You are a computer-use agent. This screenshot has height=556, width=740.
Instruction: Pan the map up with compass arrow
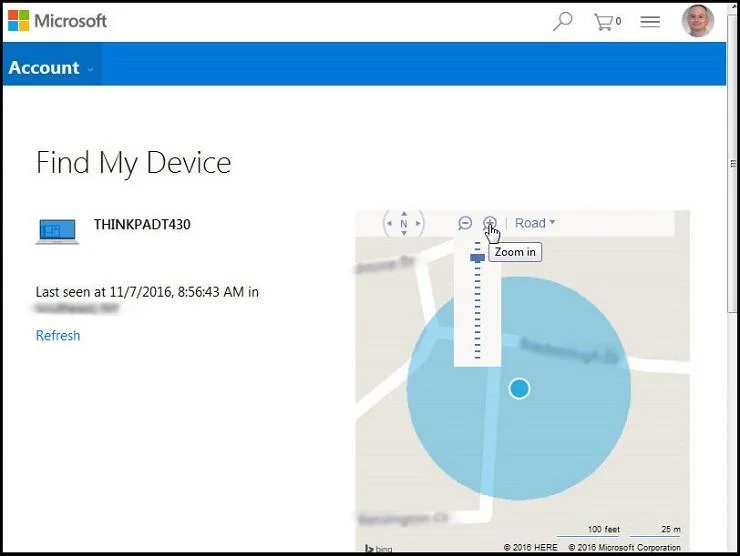click(x=404, y=214)
